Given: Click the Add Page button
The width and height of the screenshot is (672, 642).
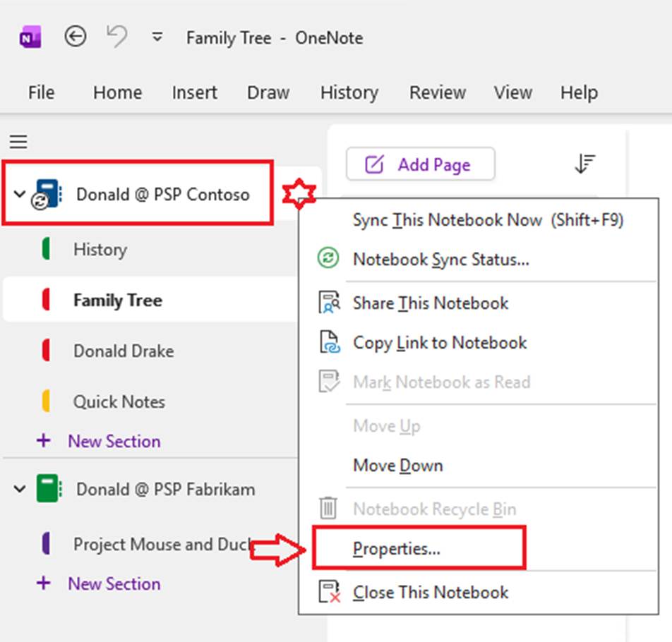Looking at the screenshot, I should [420, 164].
